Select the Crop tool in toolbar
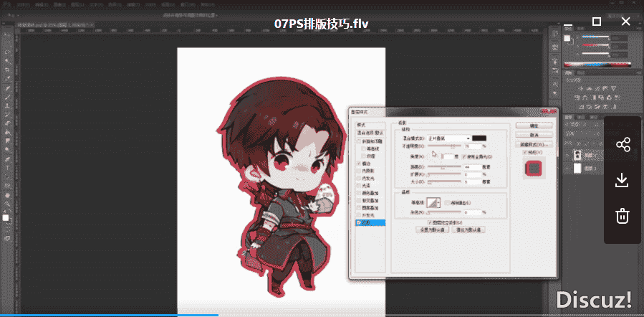 tap(7, 70)
